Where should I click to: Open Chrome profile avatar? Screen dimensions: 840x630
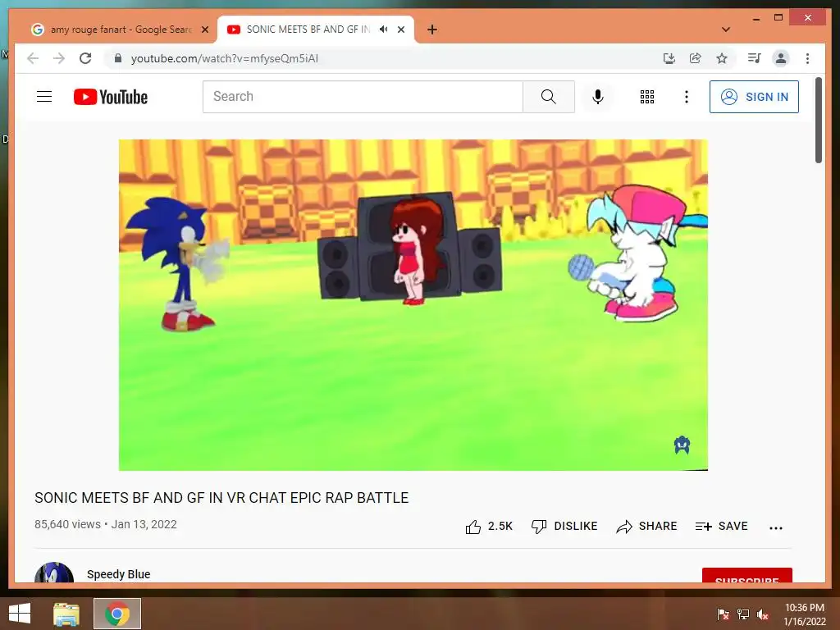pyautogui.click(x=781, y=58)
